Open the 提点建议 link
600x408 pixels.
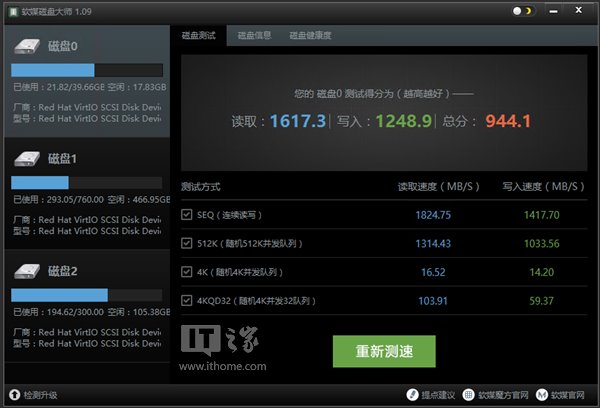pyautogui.click(x=438, y=395)
